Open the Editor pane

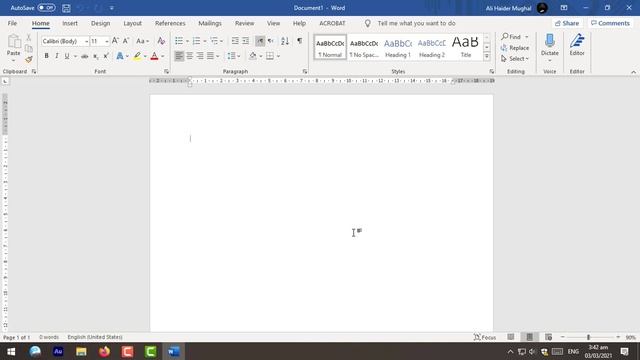coord(577,45)
